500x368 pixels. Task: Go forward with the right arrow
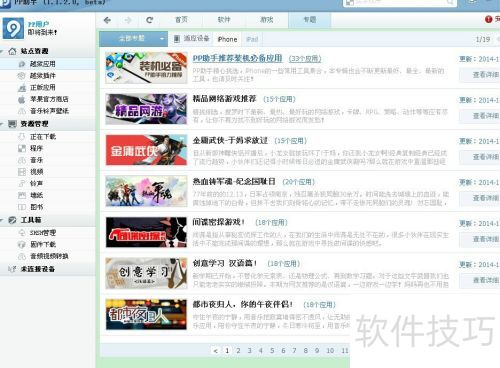coord(128,20)
